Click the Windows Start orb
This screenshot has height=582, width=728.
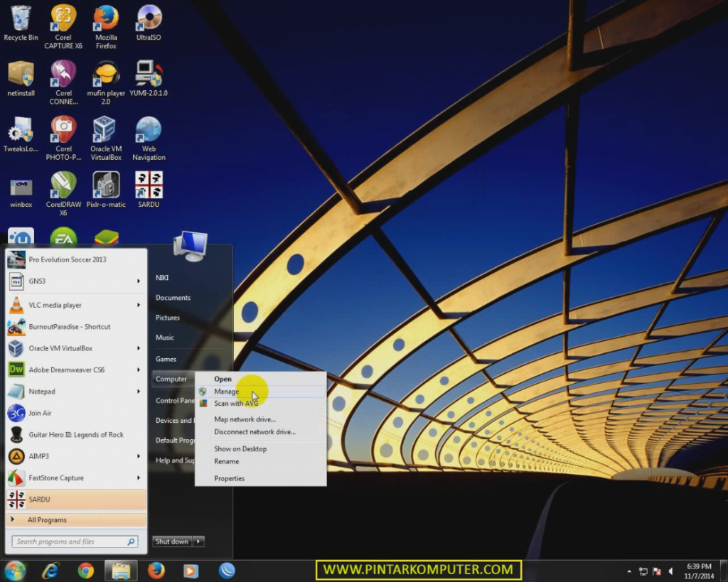(14, 571)
